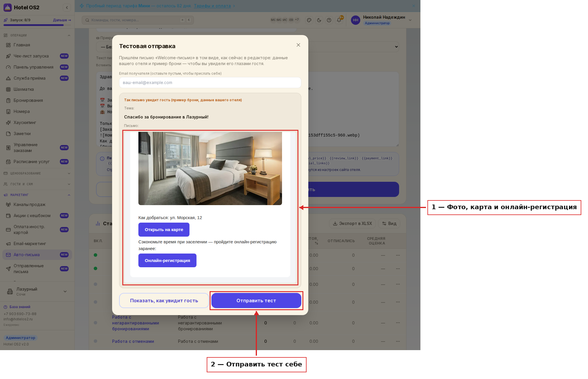Click the Панель управления gauge icon
The height and width of the screenshot is (379, 588).
[x=8, y=67]
